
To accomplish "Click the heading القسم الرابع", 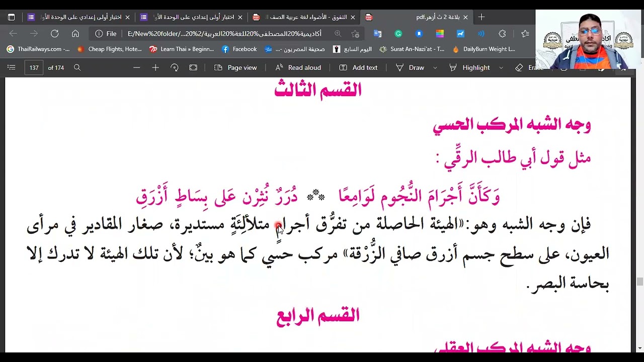I will pyautogui.click(x=318, y=316).
